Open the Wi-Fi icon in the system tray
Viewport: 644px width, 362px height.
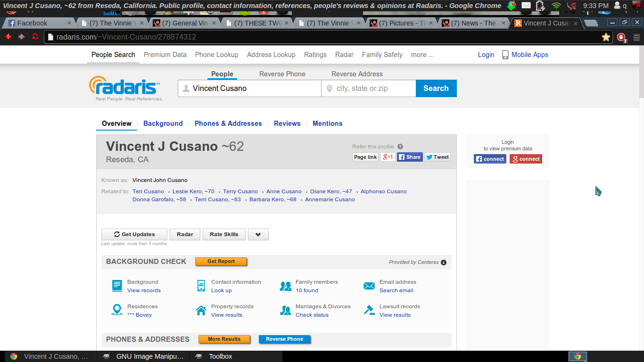[x=556, y=6]
